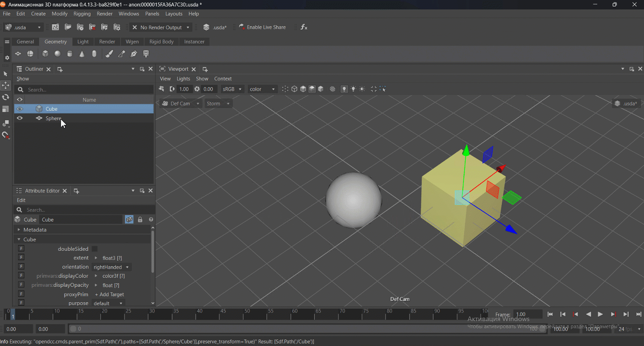Expand the Metadata section
644x346 pixels.
[x=35, y=230]
